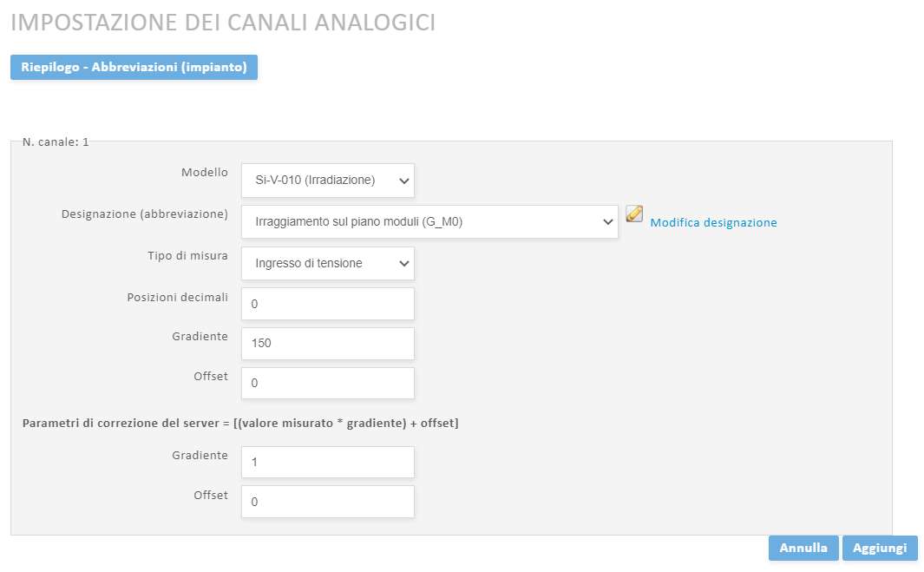Click the Tipo di misura label
The width and height of the screenshot is (924, 572).
(x=187, y=255)
